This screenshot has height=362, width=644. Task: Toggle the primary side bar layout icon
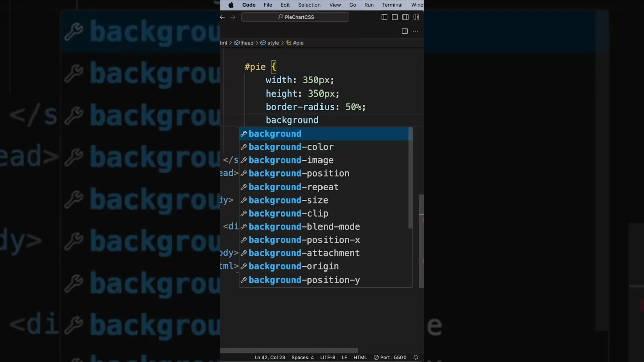(x=384, y=17)
